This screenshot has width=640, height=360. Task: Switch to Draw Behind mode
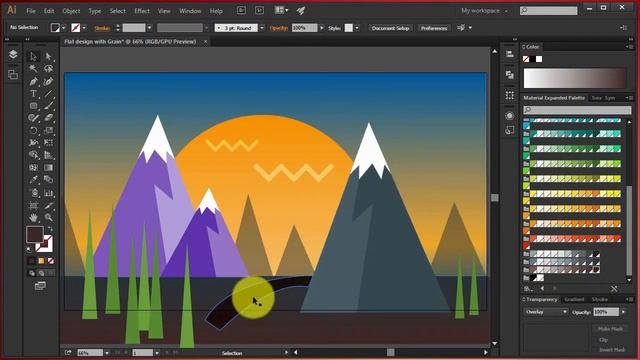point(41,273)
